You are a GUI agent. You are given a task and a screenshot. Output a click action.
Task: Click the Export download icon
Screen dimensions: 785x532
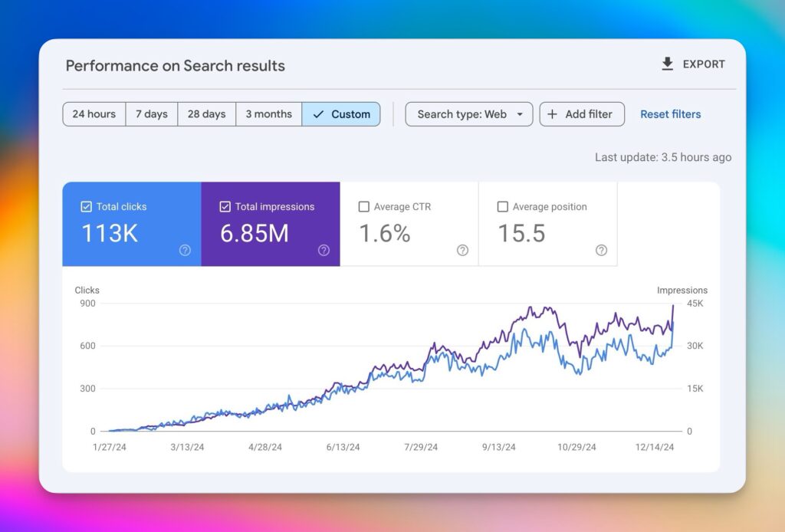667,64
